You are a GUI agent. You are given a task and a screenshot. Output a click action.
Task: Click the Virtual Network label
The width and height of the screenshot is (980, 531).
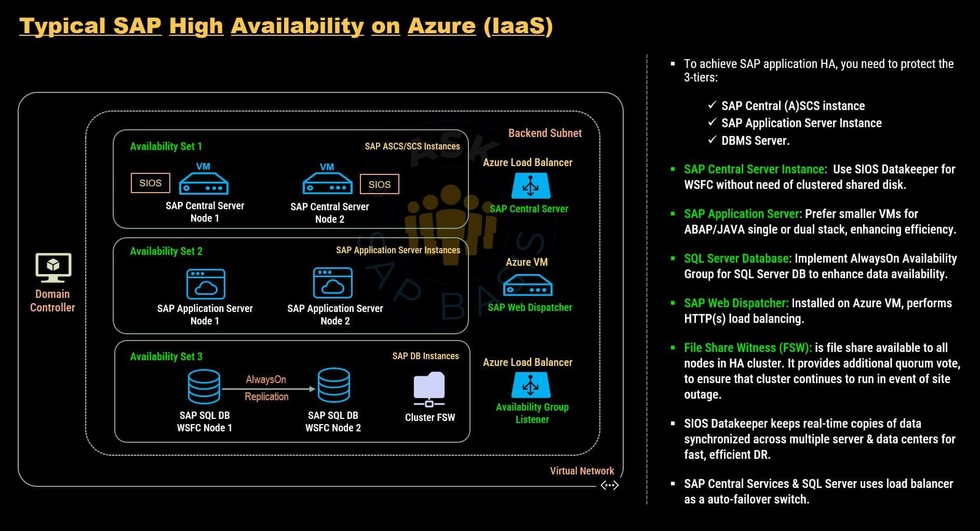(582, 471)
